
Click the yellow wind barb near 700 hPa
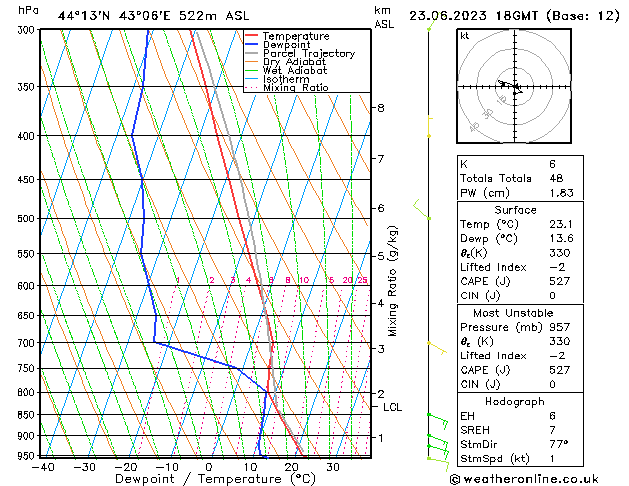point(435,346)
